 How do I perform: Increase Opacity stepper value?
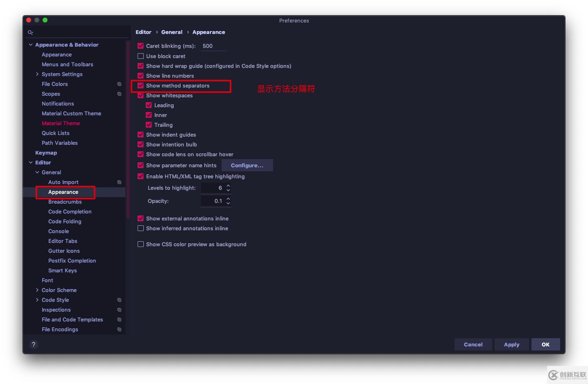point(228,199)
